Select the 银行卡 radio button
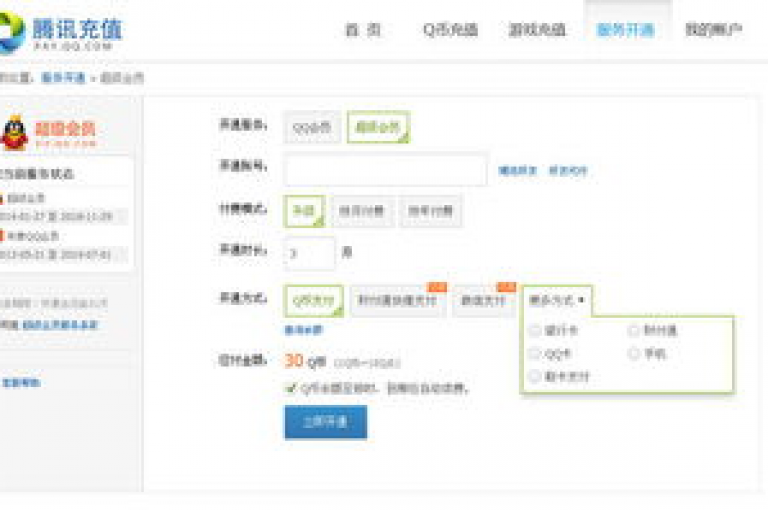Screen dimensions: 768x510 pyautogui.click(x=535, y=331)
